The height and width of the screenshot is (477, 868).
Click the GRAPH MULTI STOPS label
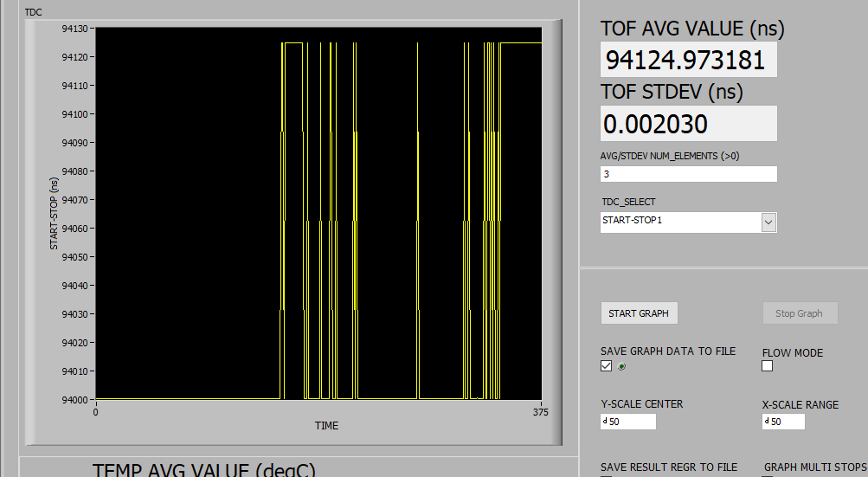(x=815, y=467)
